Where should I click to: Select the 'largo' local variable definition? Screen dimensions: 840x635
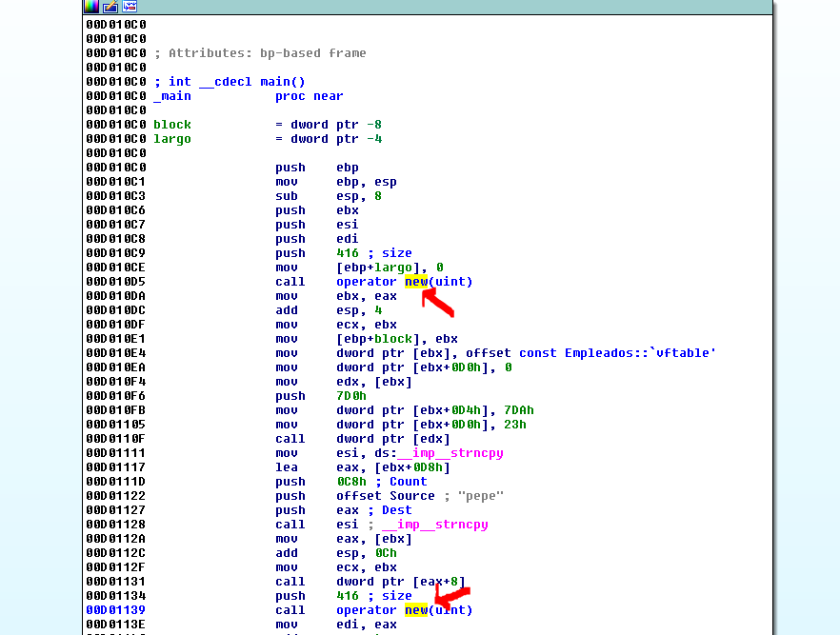[172, 139]
